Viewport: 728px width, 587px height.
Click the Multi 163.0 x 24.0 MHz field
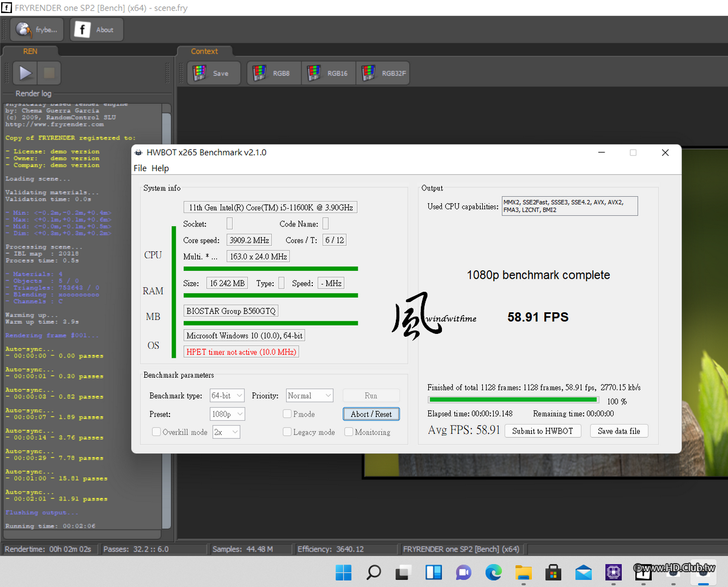258,257
